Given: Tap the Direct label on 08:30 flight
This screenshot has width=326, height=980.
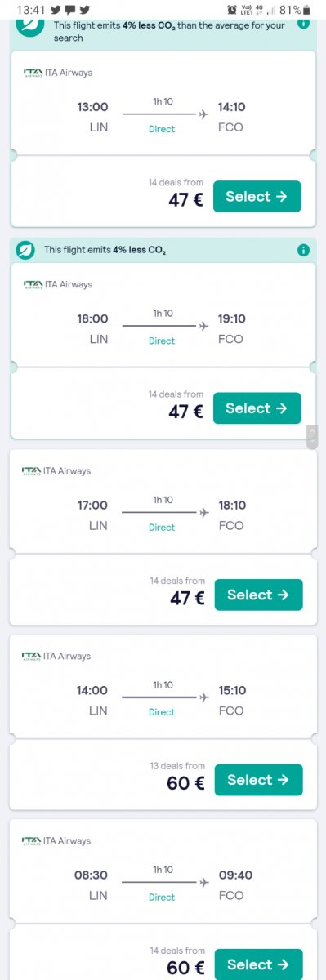Looking at the screenshot, I should coord(162,897).
